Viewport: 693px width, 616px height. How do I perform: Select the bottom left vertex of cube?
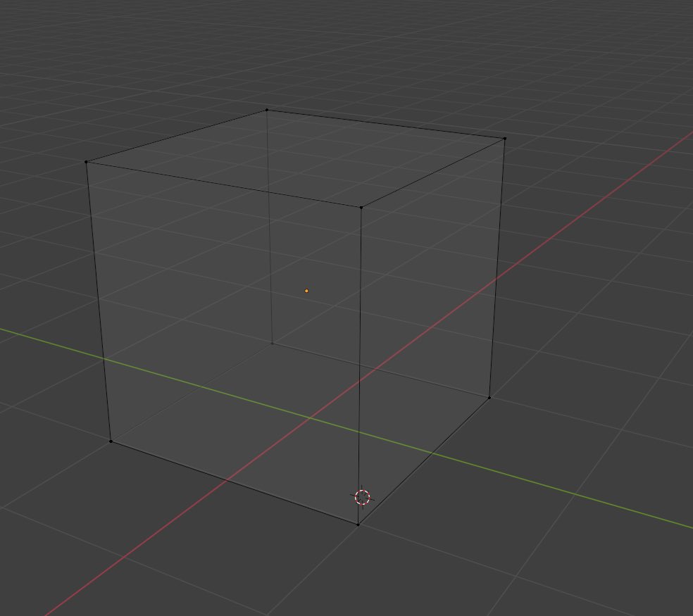[111, 441]
